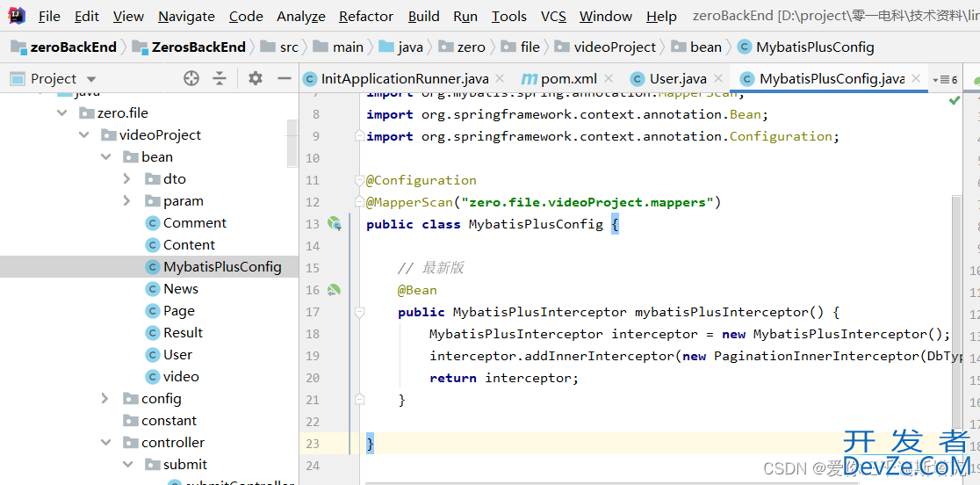Select the constant folder in tree

pos(160,421)
